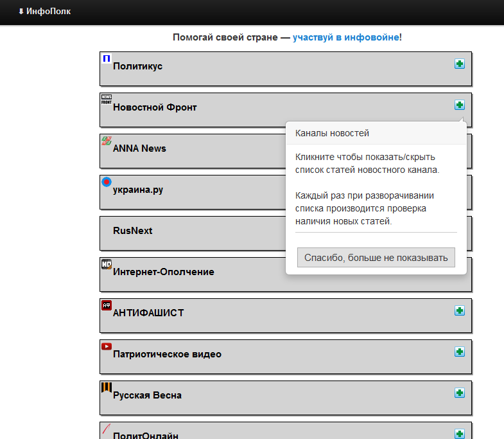Expand the АНТИФАШИСТ channel plus icon

click(459, 310)
